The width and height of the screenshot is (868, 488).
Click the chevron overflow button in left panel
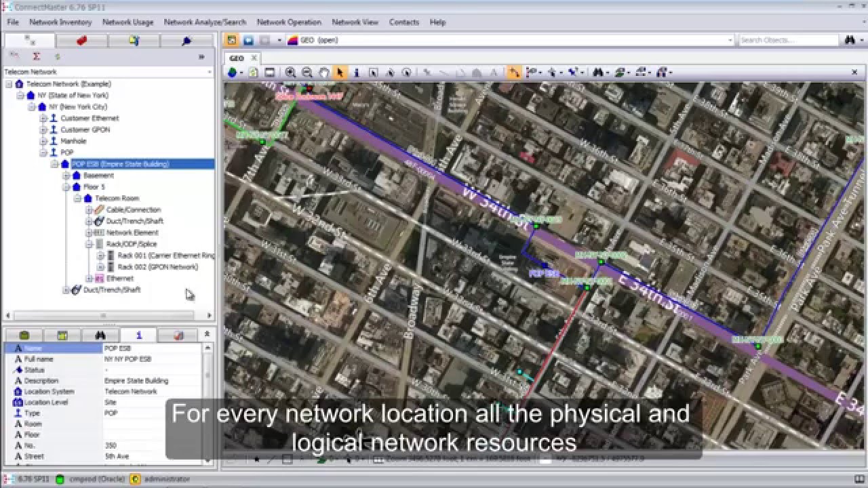click(x=201, y=57)
